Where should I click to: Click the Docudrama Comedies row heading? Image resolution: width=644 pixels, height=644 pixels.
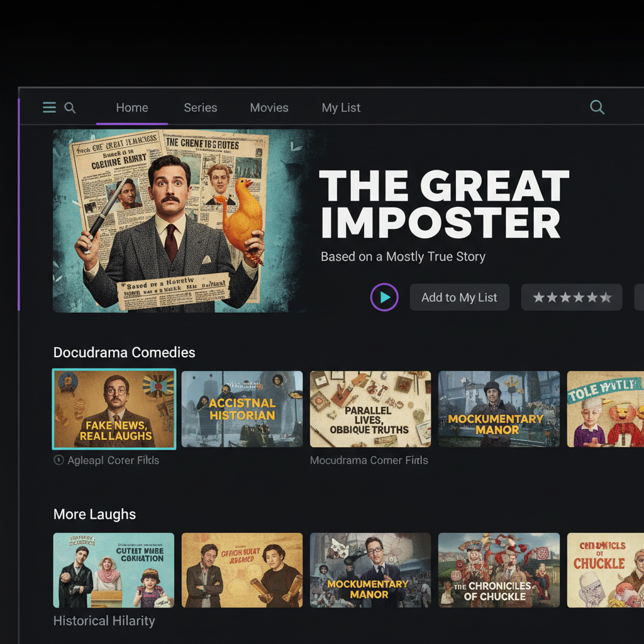tap(124, 352)
